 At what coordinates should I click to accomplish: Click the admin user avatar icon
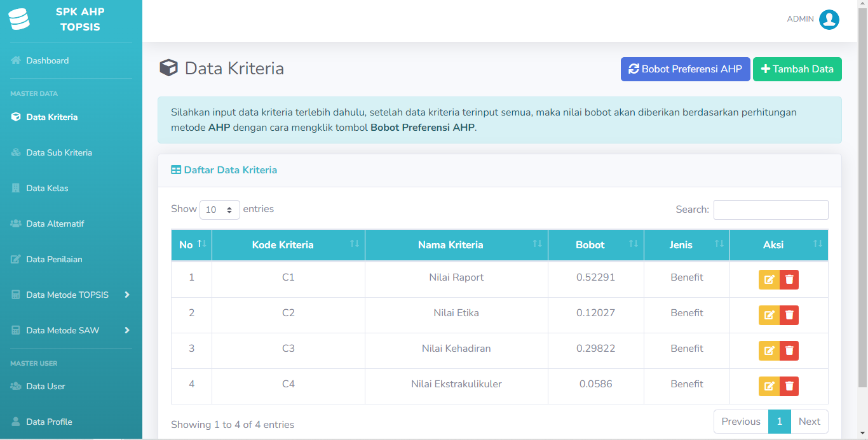[829, 20]
